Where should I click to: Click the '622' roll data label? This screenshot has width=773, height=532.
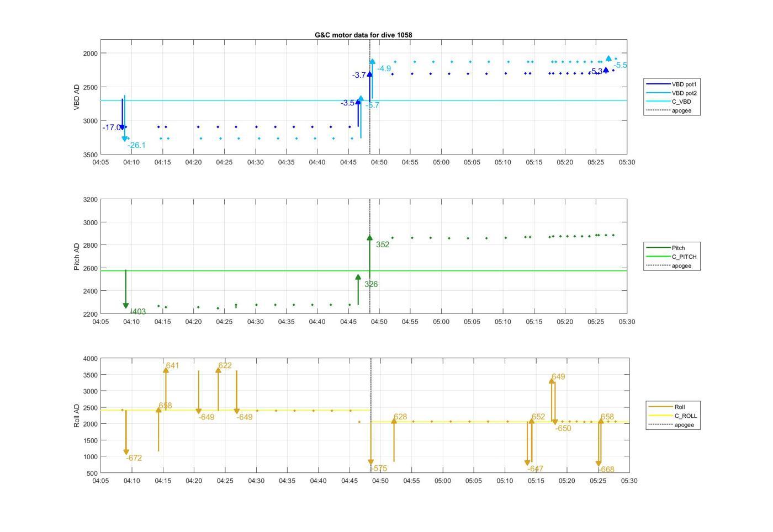click(225, 365)
